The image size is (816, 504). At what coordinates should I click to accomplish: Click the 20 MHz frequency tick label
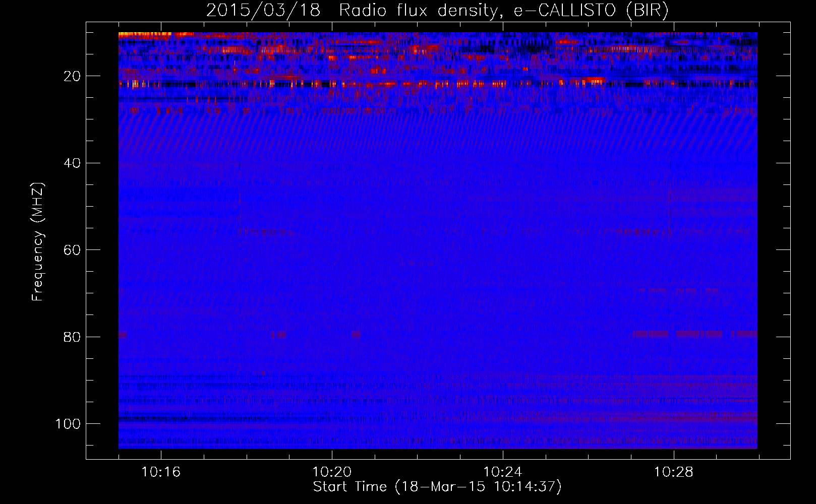[x=72, y=77]
